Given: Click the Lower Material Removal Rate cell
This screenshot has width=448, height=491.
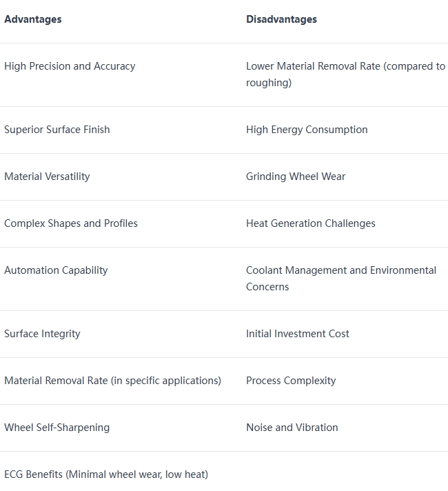Looking at the screenshot, I should tap(345, 74).
